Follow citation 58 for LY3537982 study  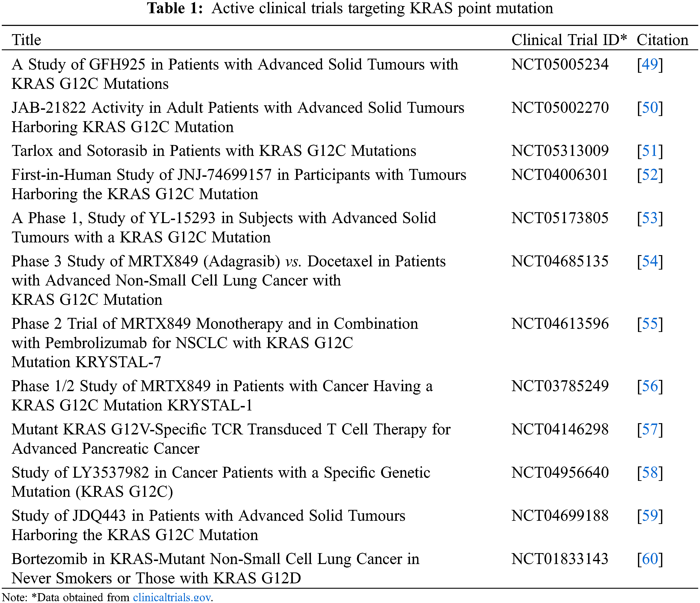pos(650,472)
